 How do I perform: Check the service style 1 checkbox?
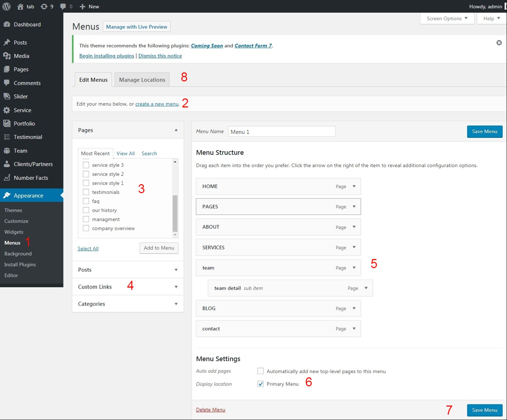pos(86,183)
